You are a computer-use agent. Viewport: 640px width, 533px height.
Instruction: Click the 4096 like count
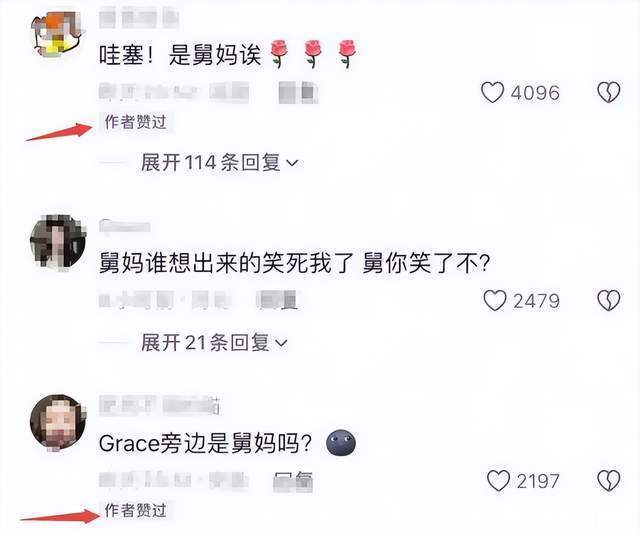(535, 93)
